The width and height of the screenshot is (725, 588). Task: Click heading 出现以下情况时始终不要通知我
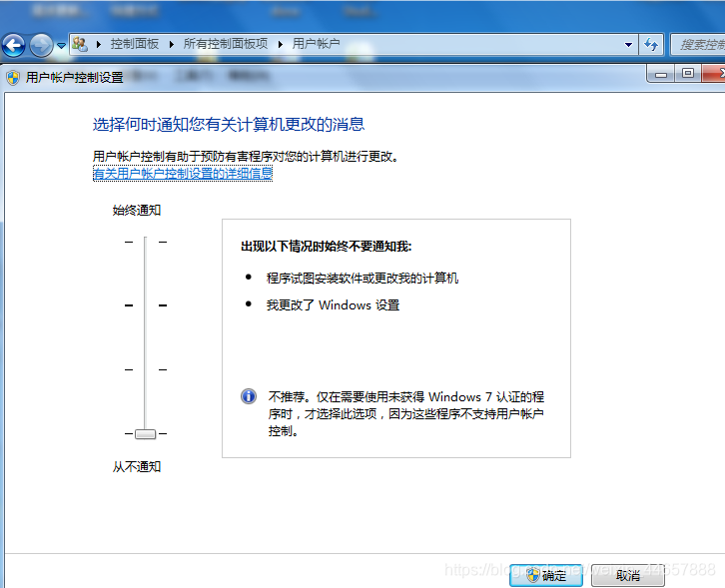tap(326, 247)
